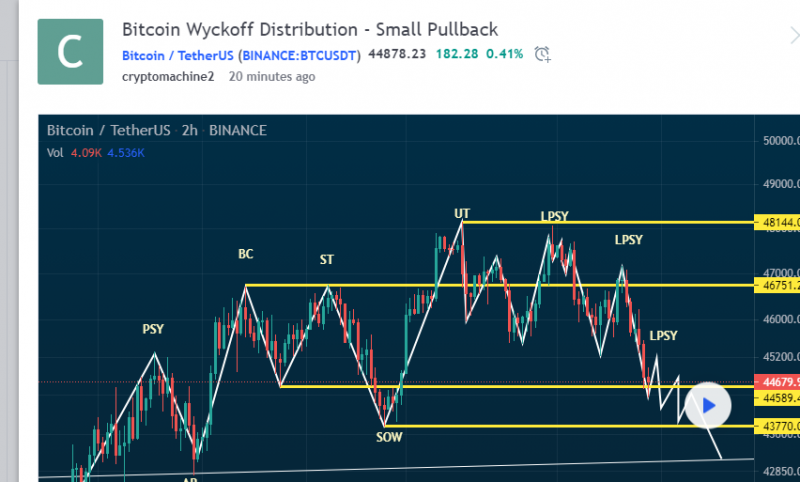Viewport: 800px width, 482px height.
Task: Click the UT annotation label on chart
Action: coord(462,213)
